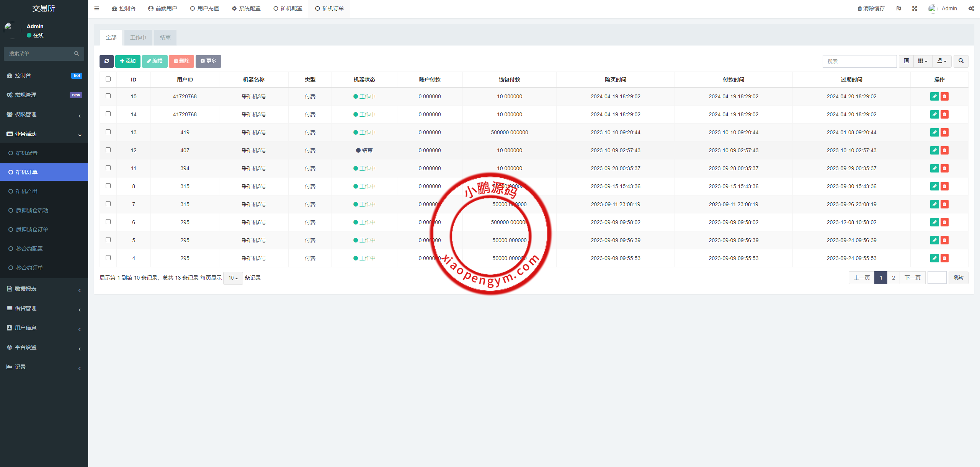Check the select-all checkbox in the table header
This screenshot has width=980, height=467.
(108, 79)
